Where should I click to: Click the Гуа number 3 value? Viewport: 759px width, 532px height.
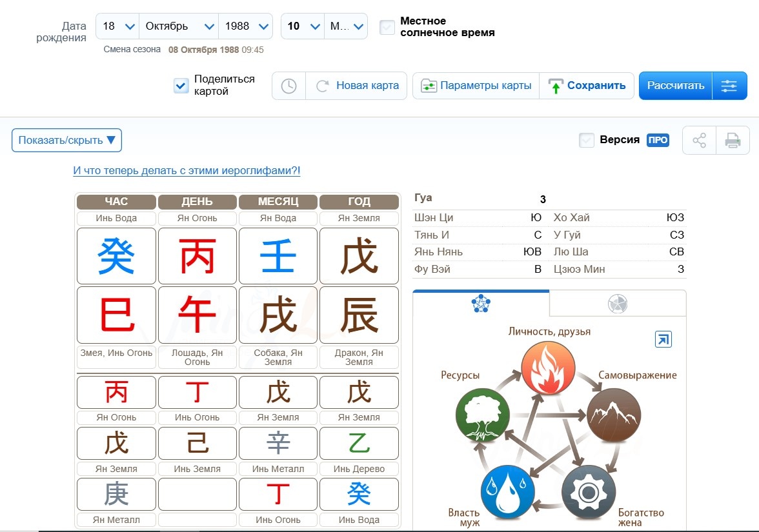(x=543, y=199)
